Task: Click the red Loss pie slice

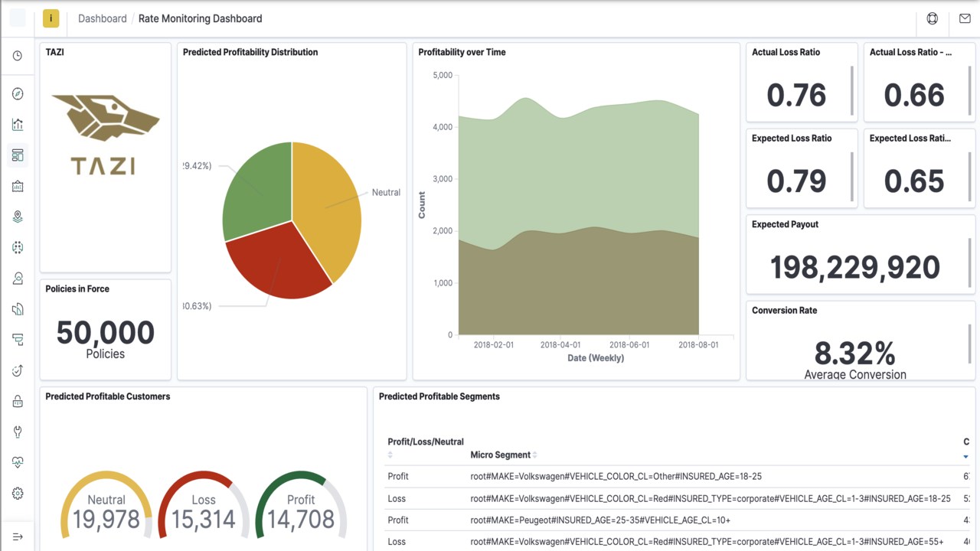Action: click(276, 264)
